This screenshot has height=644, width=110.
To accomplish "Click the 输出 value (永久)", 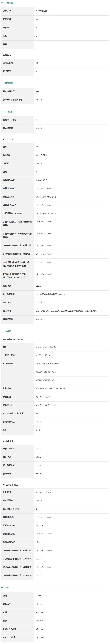I will pyautogui.click(x=38, y=430).
